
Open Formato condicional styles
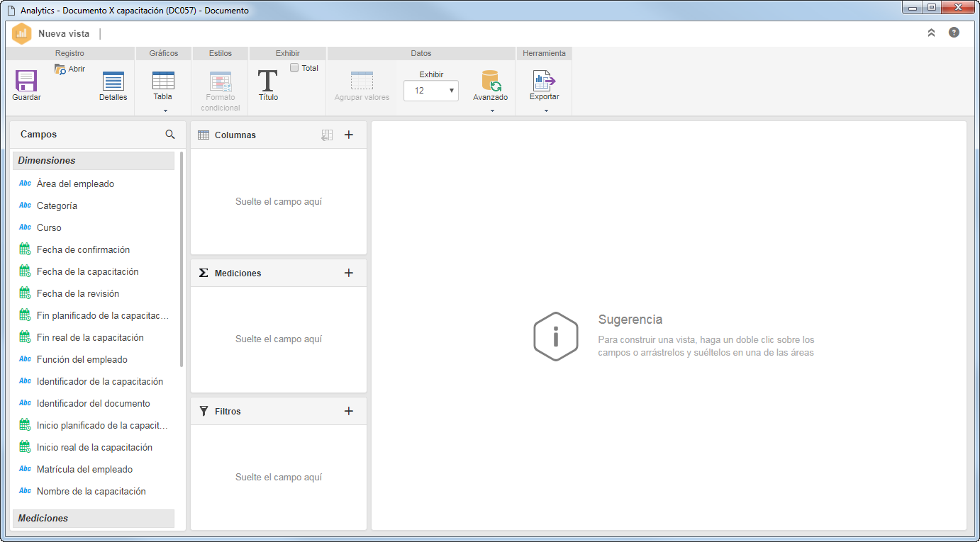pos(221,91)
